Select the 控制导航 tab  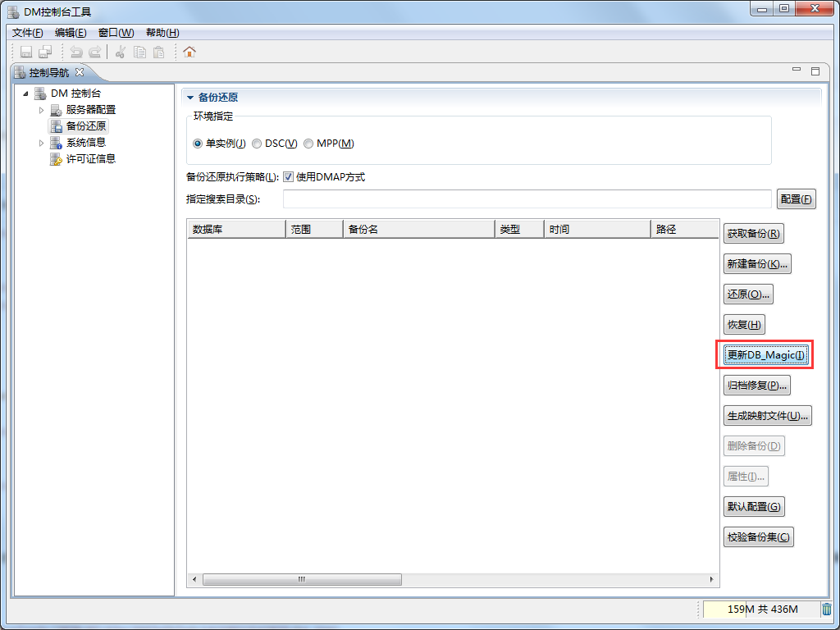coord(48,72)
